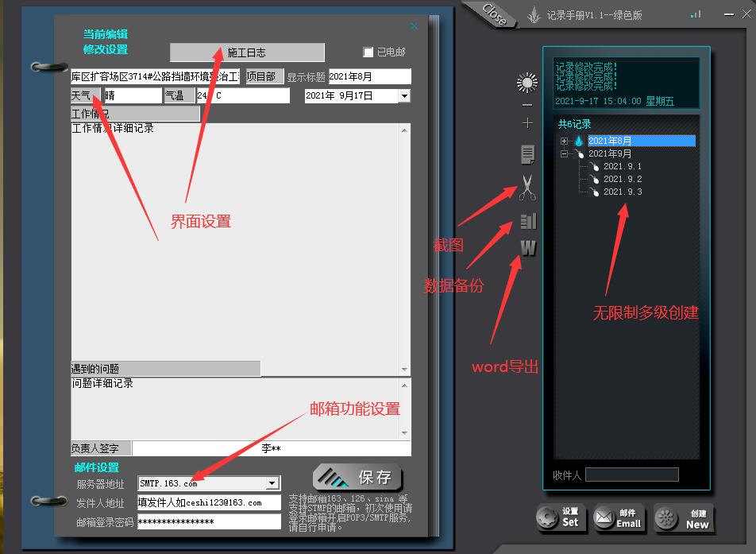Click the data backup bars icon

[x=527, y=221]
